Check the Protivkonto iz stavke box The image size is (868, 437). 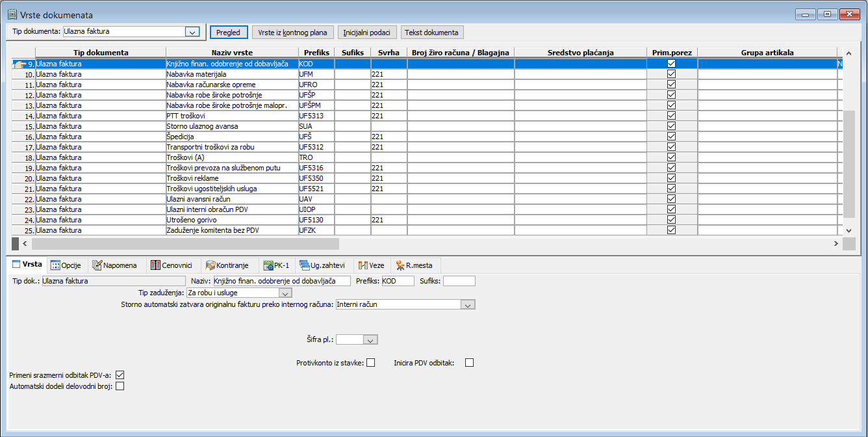click(x=371, y=363)
